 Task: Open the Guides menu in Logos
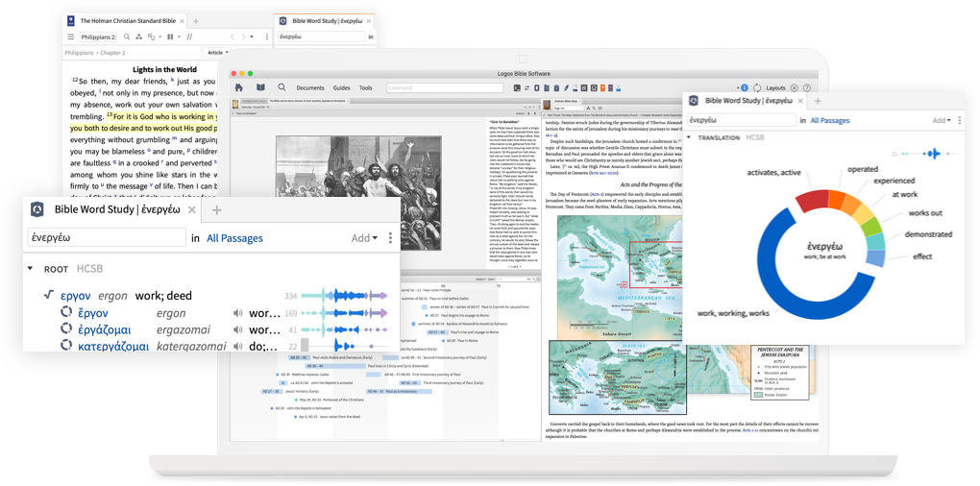(341, 88)
